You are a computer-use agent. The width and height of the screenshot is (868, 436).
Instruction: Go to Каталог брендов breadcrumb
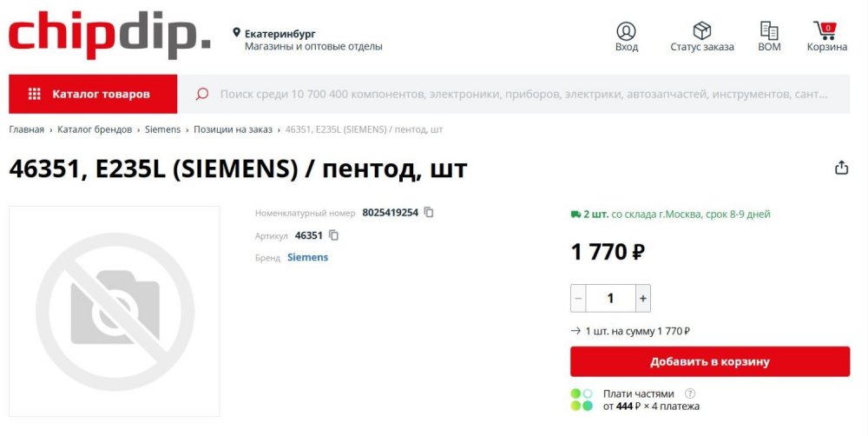pyautogui.click(x=95, y=129)
